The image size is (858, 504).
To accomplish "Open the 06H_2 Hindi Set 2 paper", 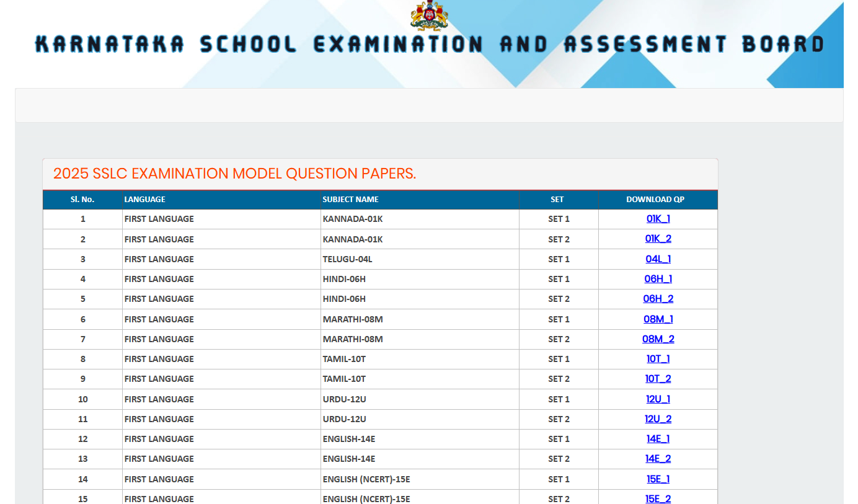I will tap(658, 299).
